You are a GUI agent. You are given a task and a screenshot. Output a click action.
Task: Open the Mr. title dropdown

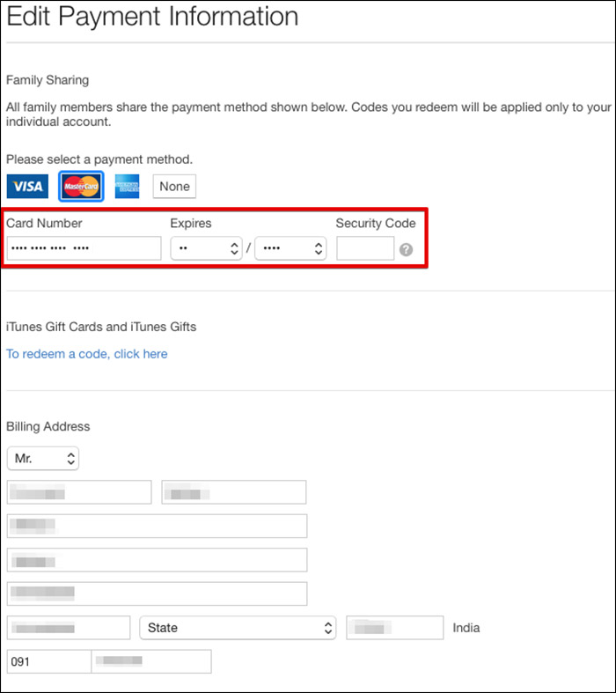[x=42, y=459]
